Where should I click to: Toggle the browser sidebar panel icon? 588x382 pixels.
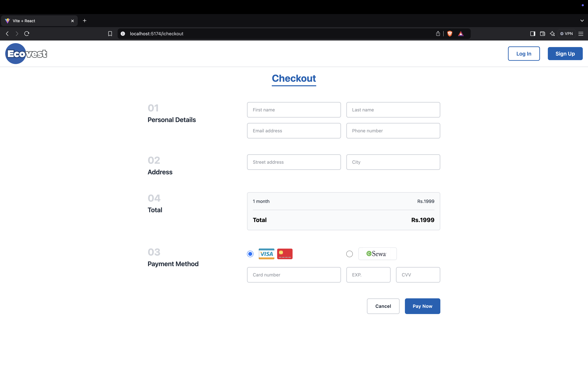[x=532, y=34]
